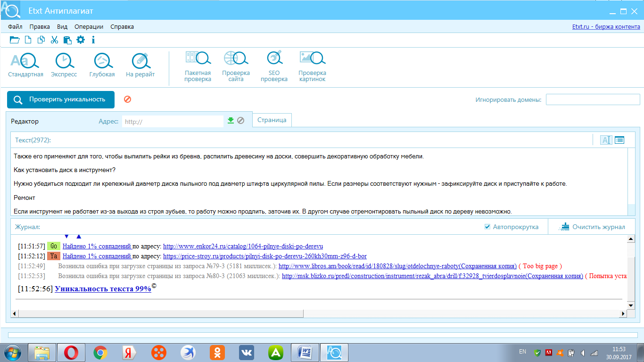Start the Глубокая check mode
Screen dimensions: 644x362
(x=102, y=65)
